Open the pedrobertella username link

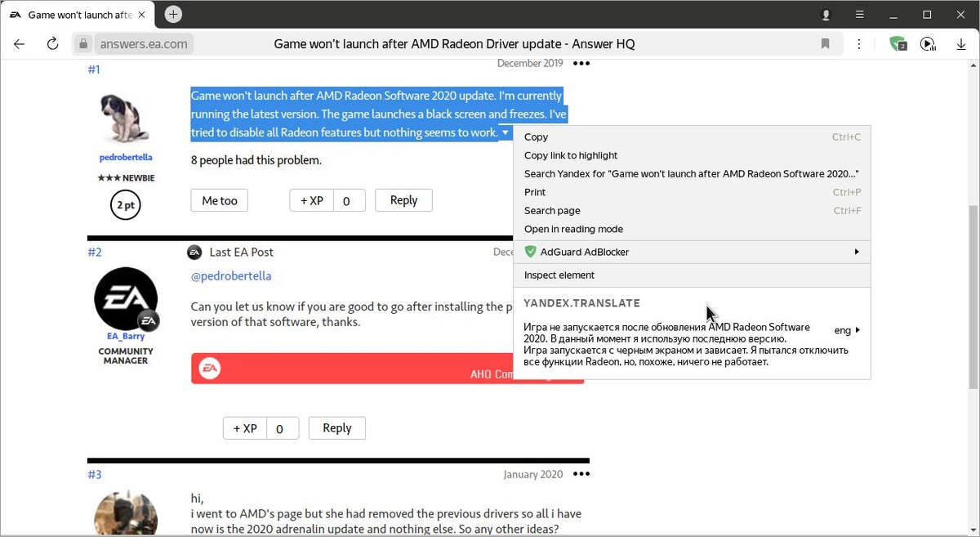[126, 157]
